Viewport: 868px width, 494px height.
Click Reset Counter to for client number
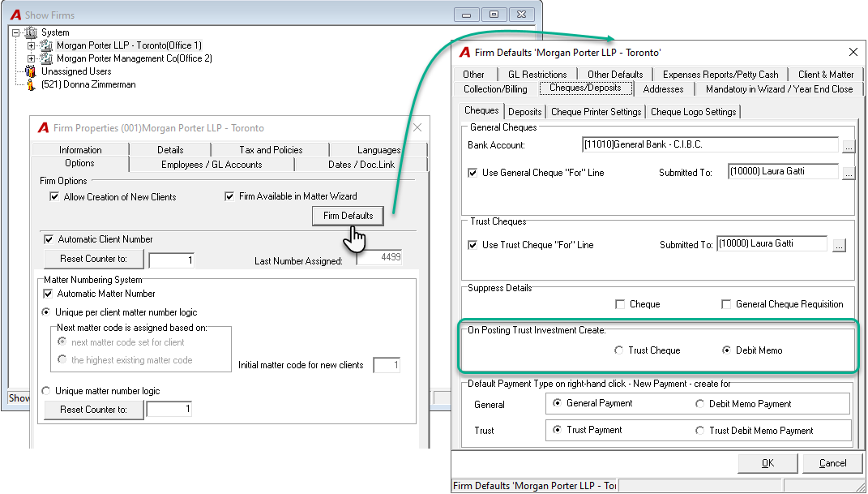point(93,260)
